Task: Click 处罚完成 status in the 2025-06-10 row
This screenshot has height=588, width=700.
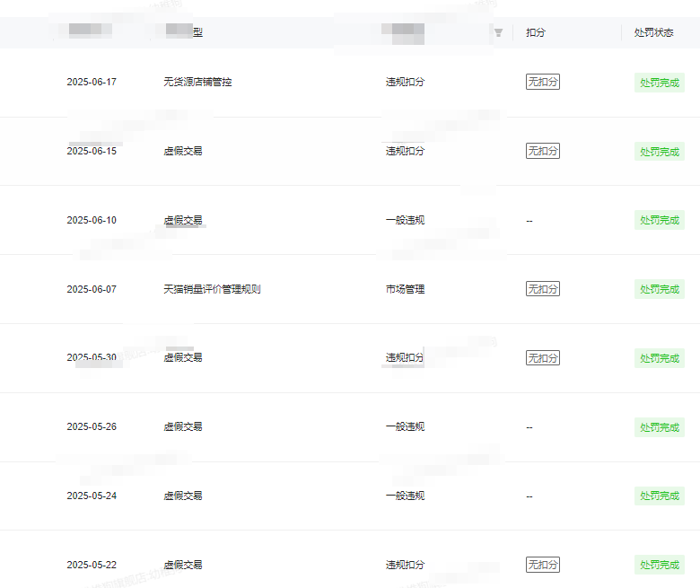Action: tap(660, 221)
